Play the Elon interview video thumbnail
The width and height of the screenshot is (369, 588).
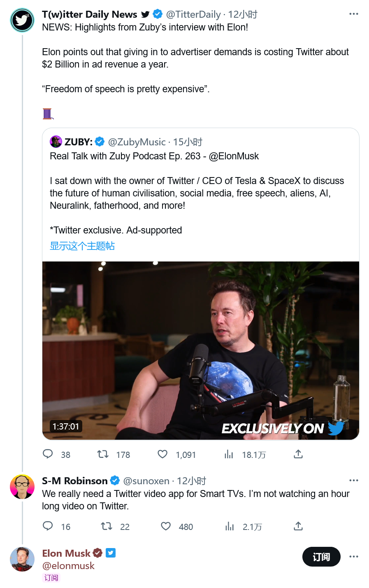201,350
